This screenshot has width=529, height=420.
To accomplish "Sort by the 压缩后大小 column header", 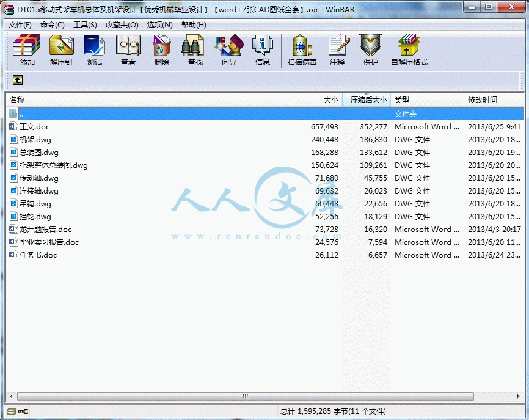I will 367,100.
